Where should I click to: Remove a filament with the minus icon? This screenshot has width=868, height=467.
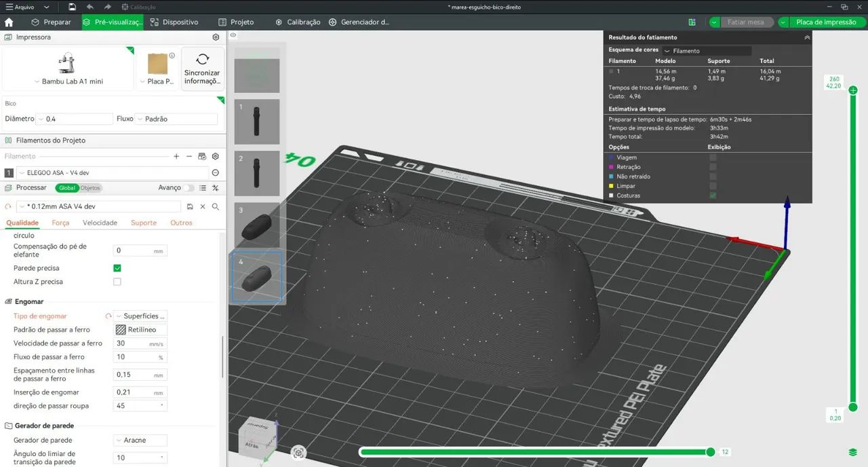coord(189,156)
